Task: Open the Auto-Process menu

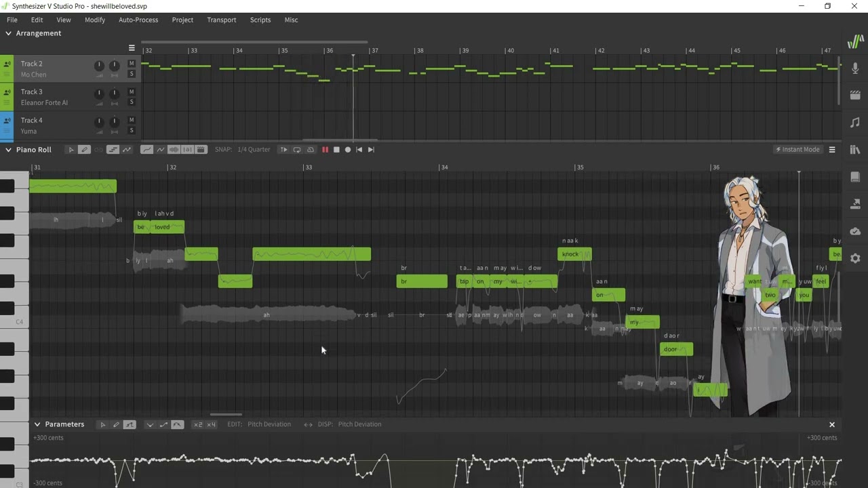Action: 138,20
